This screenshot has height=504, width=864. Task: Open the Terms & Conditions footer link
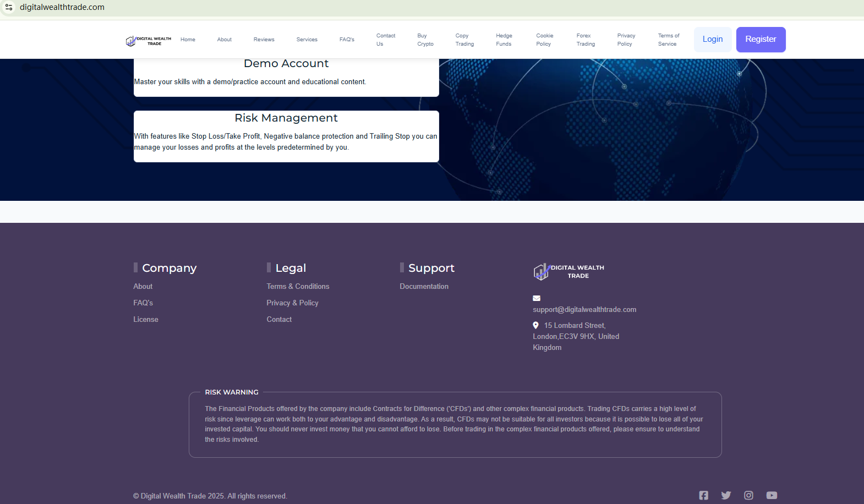298,286
